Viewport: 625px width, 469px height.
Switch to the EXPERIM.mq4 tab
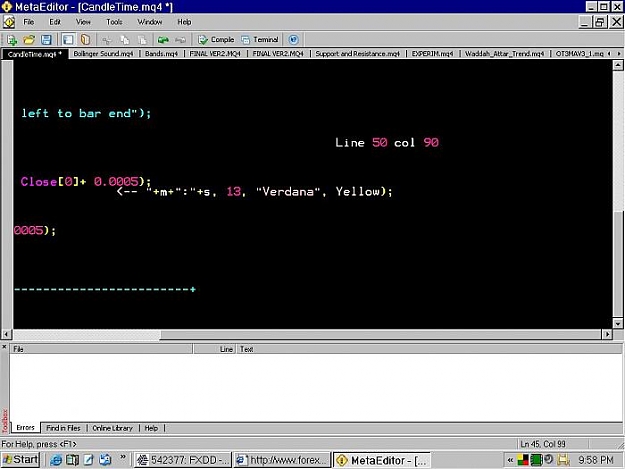[432, 53]
